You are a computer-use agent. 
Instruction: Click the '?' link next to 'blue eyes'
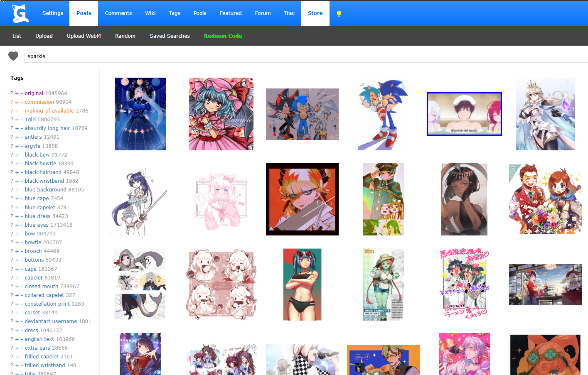click(x=12, y=225)
